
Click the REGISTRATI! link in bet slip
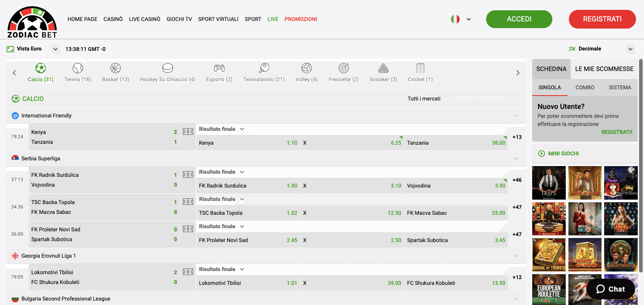pyautogui.click(x=617, y=132)
